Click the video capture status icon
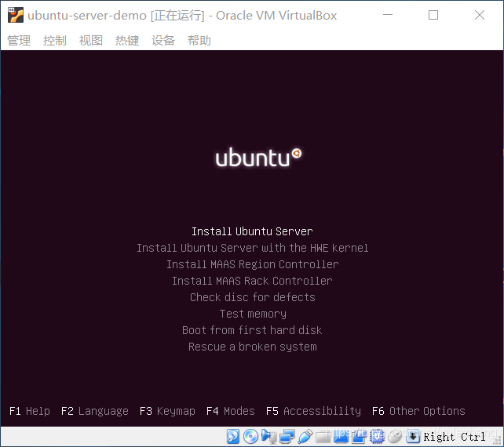 click(x=359, y=436)
